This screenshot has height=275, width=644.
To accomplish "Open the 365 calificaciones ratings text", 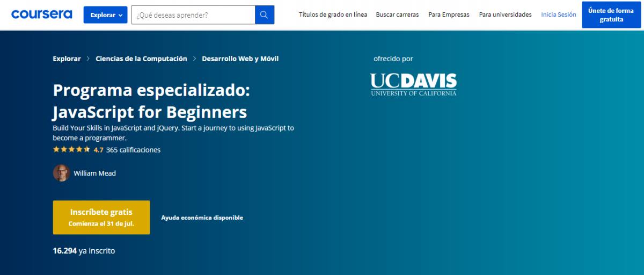I will point(133,150).
